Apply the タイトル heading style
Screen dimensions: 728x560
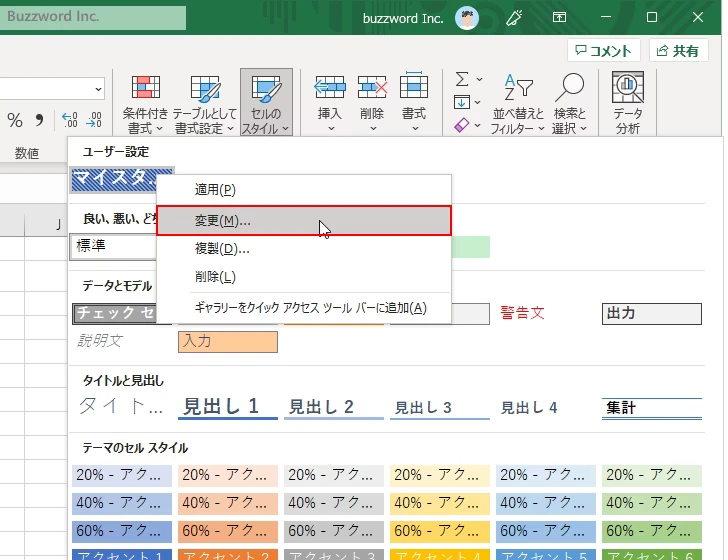pyautogui.click(x=122, y=406)
